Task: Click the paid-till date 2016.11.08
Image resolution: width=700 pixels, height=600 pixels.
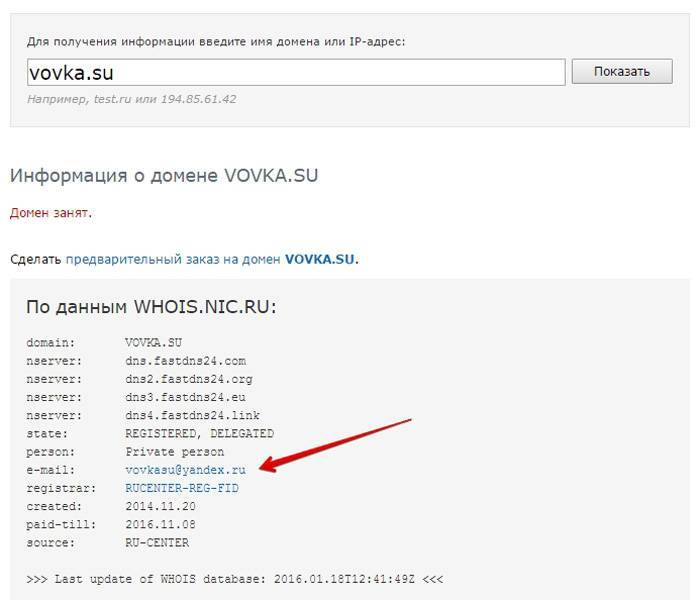Action: tap(160, 525)
